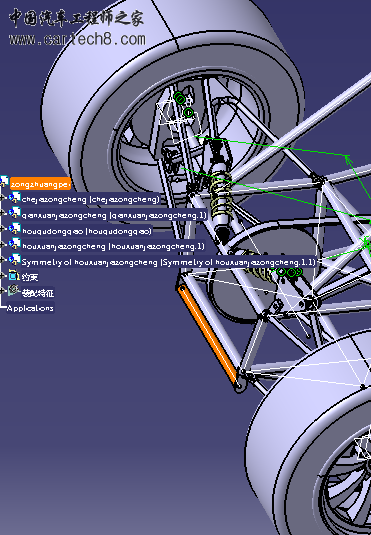The image size is (371, 535).
Task: Expand the chejiazongcheng tree node
Action: (2, 198)
